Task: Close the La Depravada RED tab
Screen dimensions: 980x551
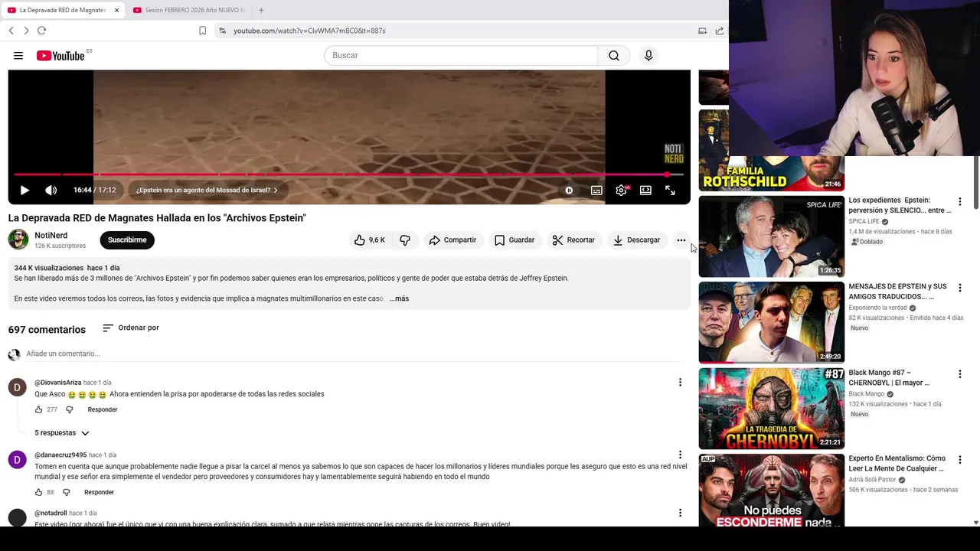Action: [116, 10]
